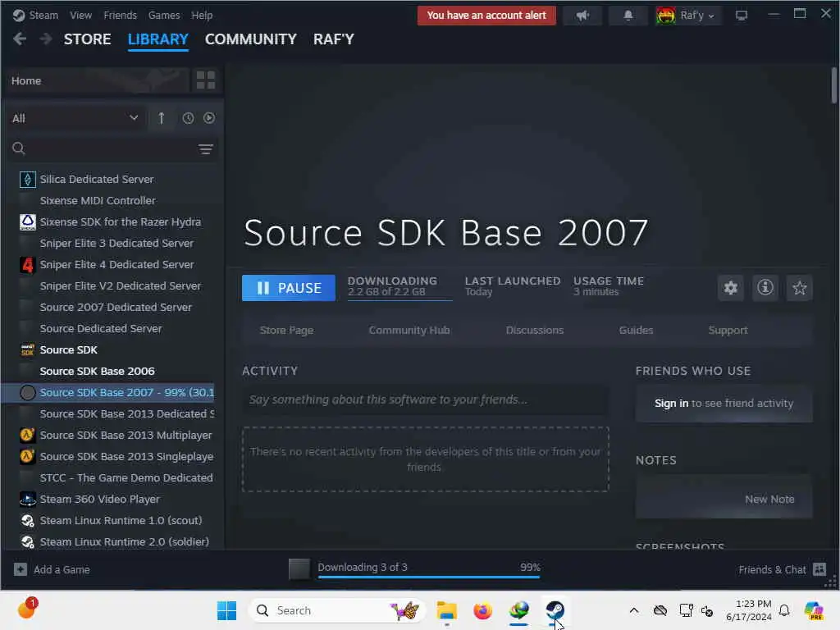Viewport: 840px width, 630px height.
Task: Click Source SDK Base 2013 Multiplayer icon
Action: [27, 435]
